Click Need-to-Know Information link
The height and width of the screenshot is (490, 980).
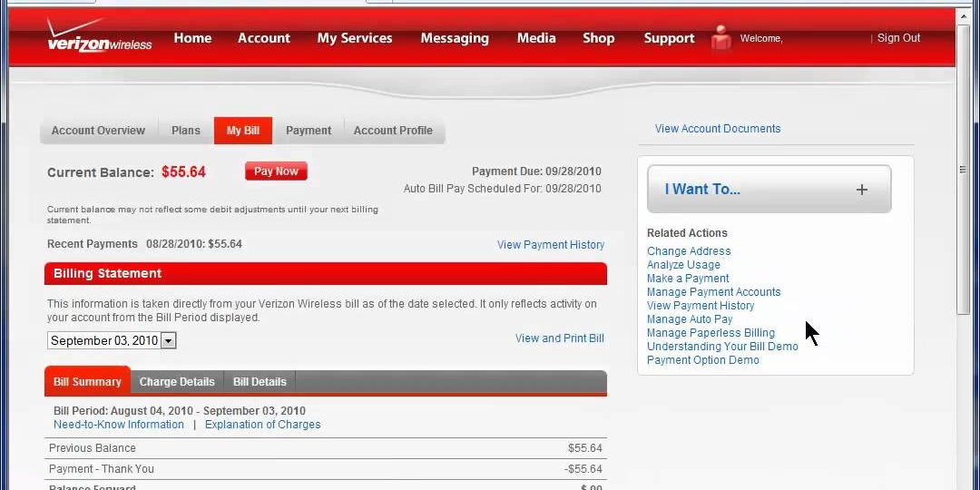[x=119, y=425]
